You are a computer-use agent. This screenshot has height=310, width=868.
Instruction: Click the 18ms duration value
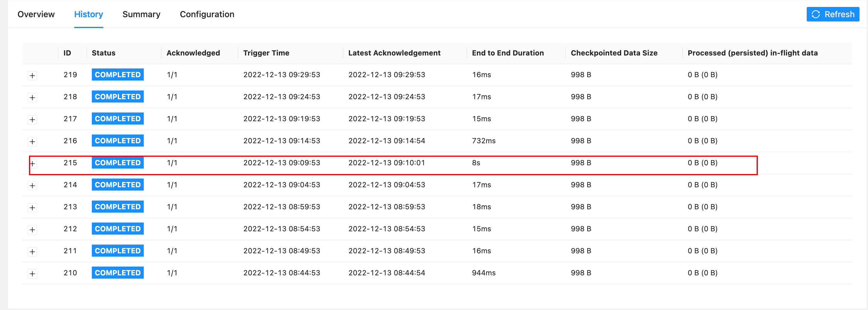tap(481, 207)
